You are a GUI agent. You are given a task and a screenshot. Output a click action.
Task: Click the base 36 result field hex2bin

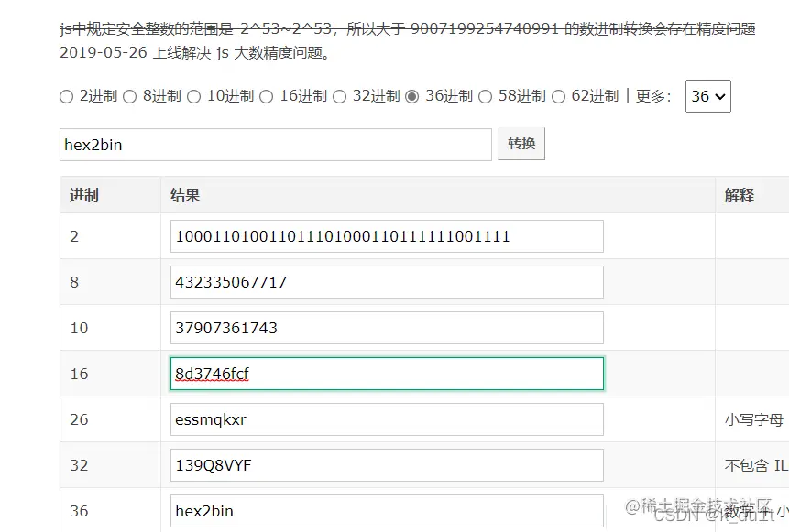click(x=387, y=511)
